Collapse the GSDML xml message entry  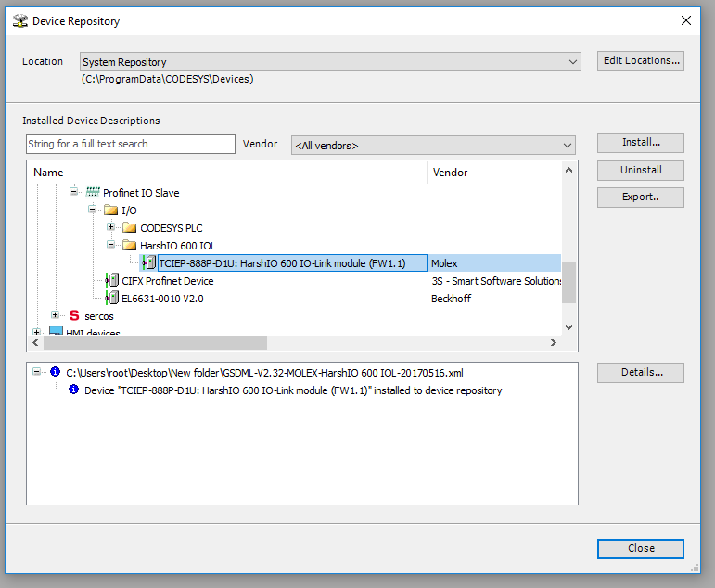[x=36, y=372]
